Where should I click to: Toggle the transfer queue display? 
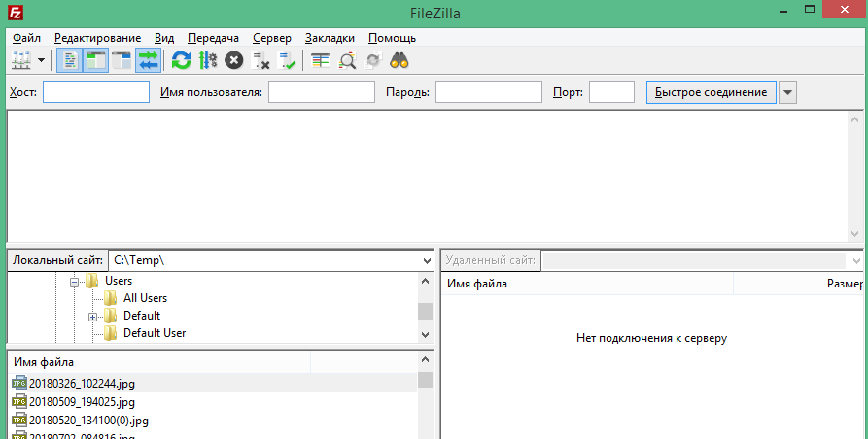[x=148, y=60]
